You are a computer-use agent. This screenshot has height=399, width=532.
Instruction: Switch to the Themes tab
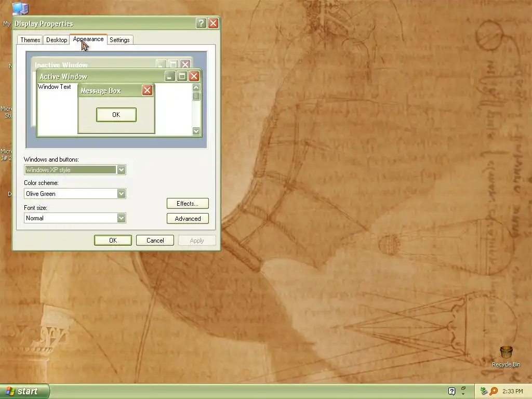[x=30, y=39]
